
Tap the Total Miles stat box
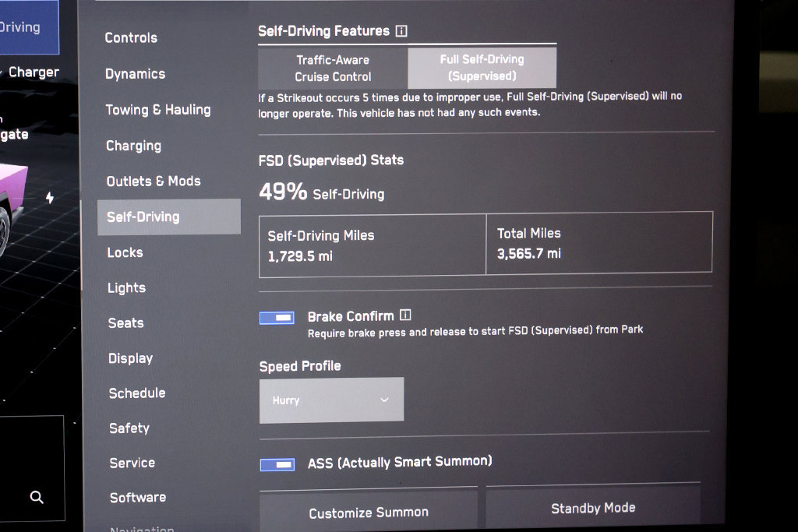tap(599, 243)
